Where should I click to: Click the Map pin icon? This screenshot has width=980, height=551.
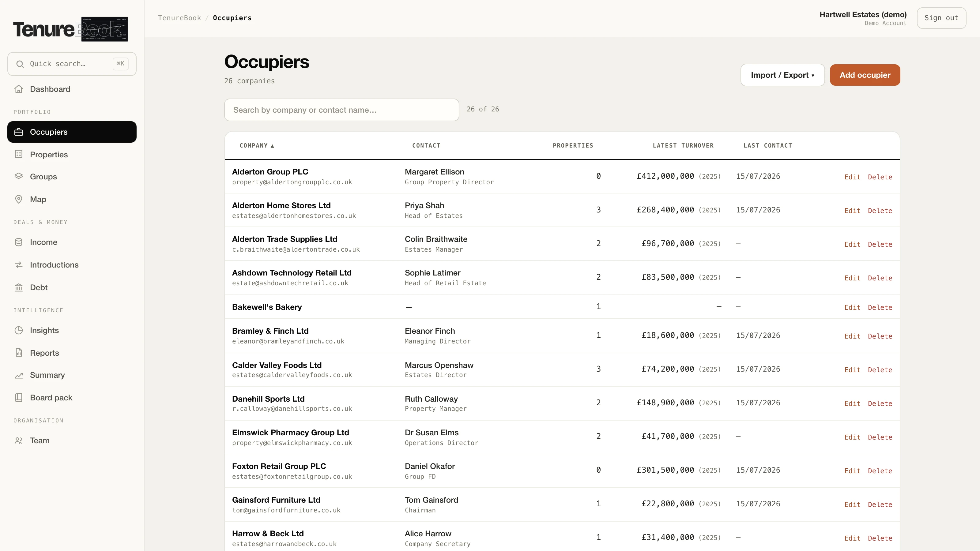(19, 199)
